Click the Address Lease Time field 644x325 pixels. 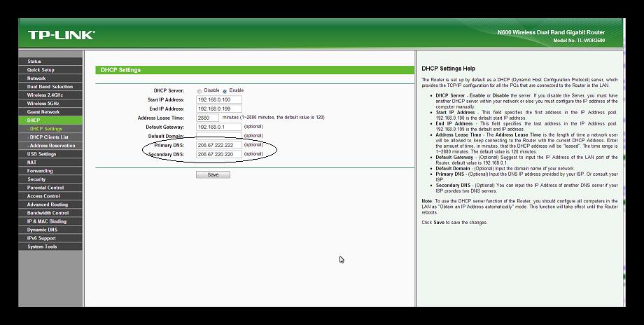[207, 118]
